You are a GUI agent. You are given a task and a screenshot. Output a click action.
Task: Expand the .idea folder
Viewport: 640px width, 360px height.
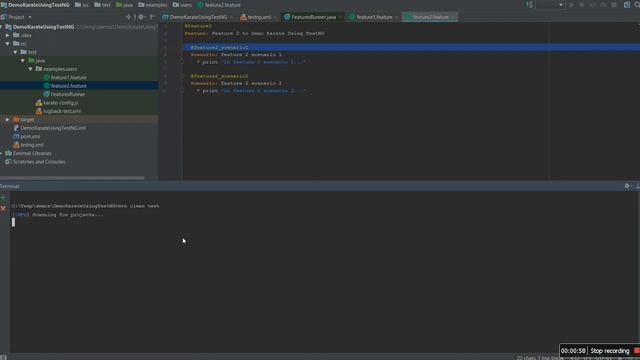point(7,36)
